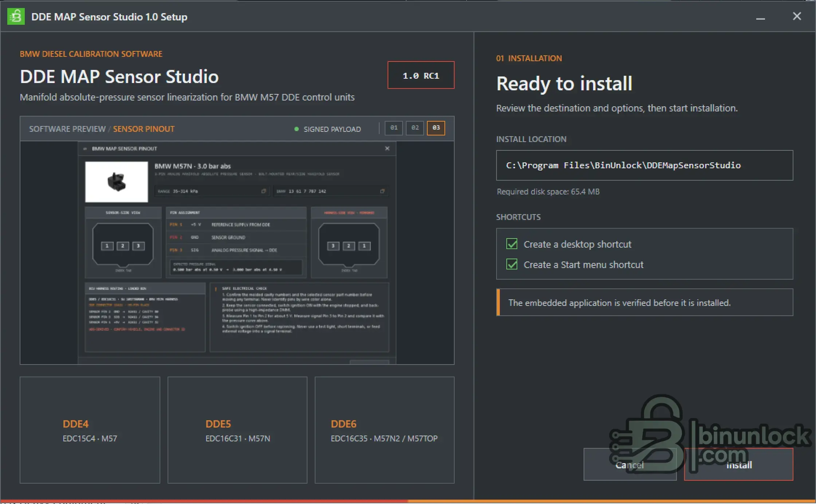Click the SENSOR PINOUT preview label
The height and width of the screenshot is (504, 816).
pos(144,129)
